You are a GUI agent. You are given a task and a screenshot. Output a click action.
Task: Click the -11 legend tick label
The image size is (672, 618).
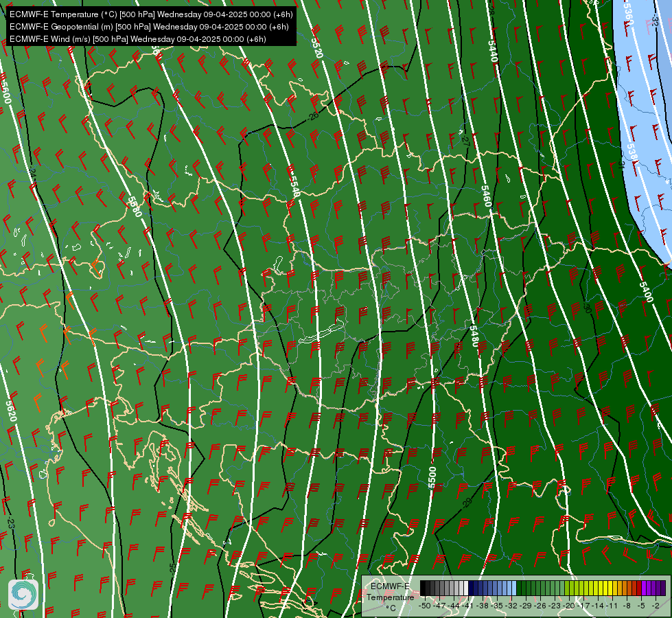click(612, 606)
